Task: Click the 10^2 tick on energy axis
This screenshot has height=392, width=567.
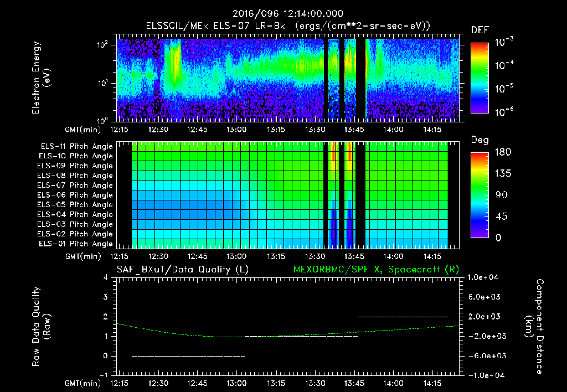Action: (102, 45)
